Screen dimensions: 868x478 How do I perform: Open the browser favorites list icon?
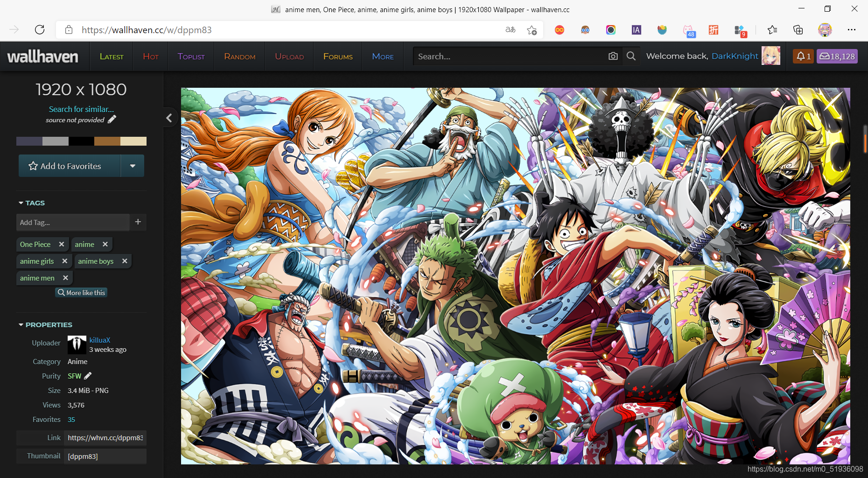pos(772,30)
